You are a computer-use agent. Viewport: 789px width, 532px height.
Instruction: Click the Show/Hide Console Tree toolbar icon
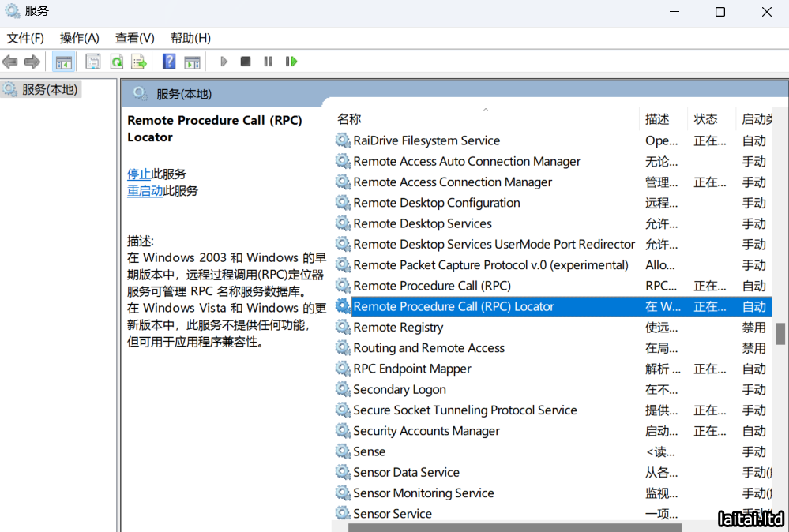pos(64,62)
